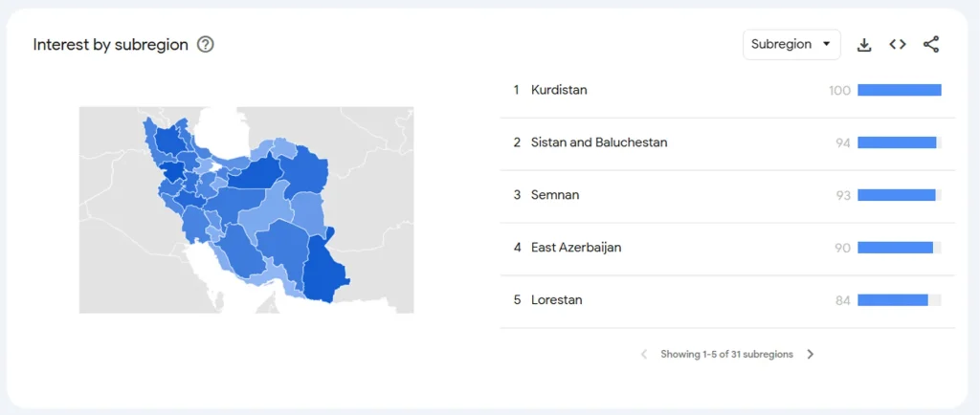
Task: Open the help icon beside Interest by subregion
Action: coord(205,45)
